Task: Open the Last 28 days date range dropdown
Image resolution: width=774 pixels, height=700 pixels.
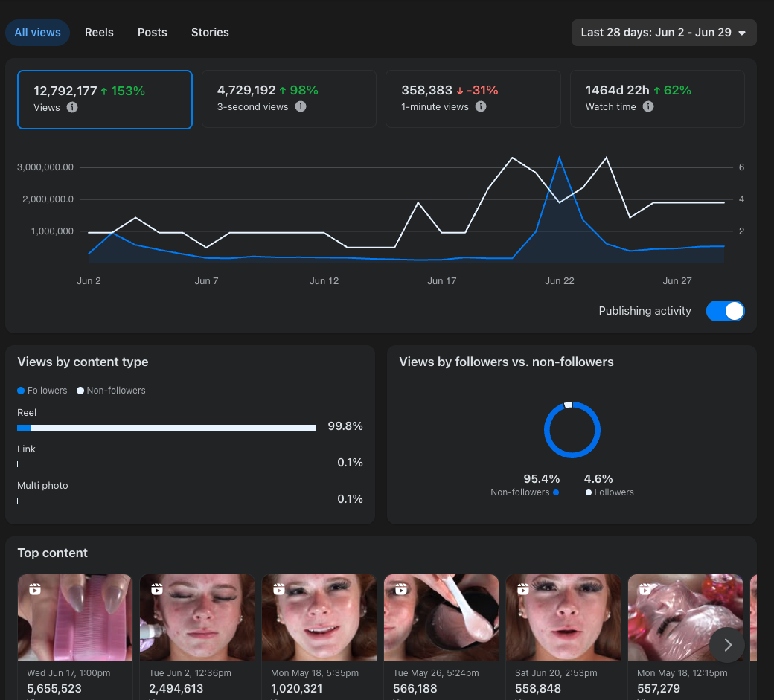Action: point(664,33)
